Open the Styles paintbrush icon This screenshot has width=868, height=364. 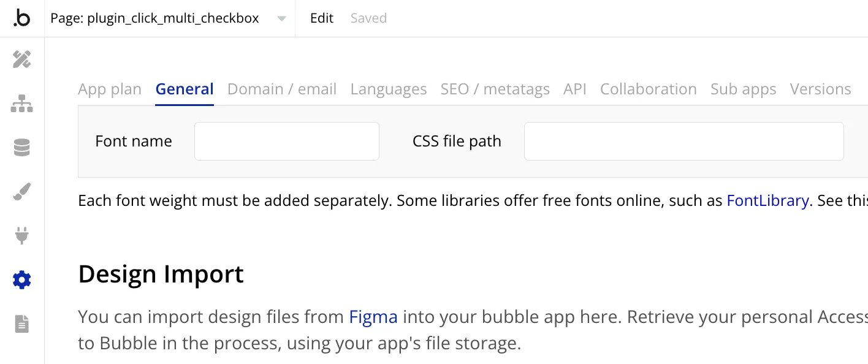[22, 192]
